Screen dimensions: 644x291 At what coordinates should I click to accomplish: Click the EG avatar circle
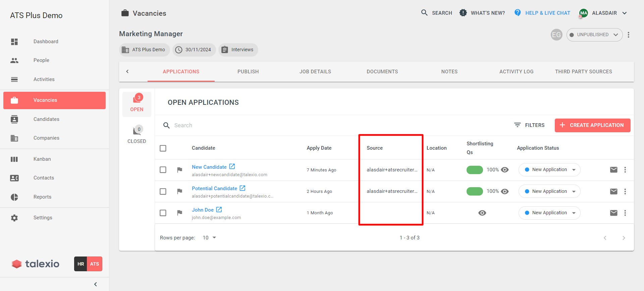[556, 34]
